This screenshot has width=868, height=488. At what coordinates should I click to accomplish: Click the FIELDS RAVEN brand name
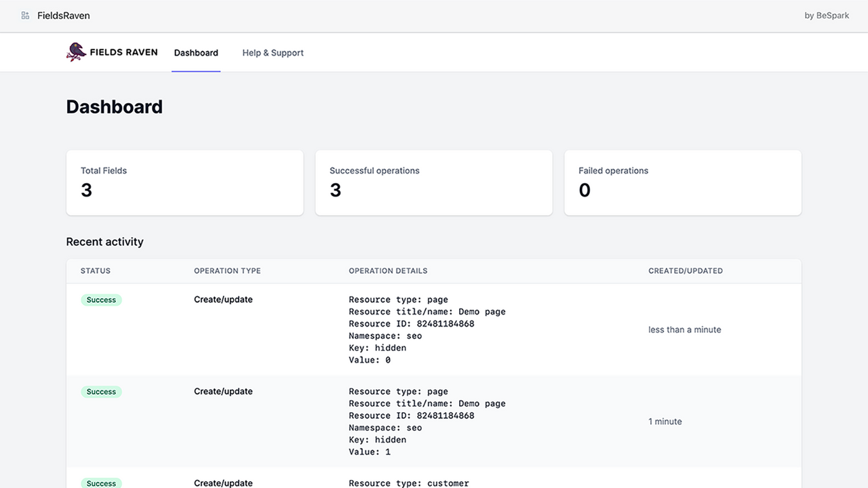click(123, 52)
